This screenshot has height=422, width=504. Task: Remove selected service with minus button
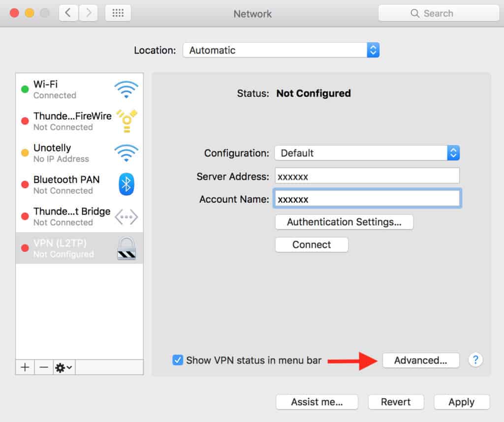click(44, 367)
